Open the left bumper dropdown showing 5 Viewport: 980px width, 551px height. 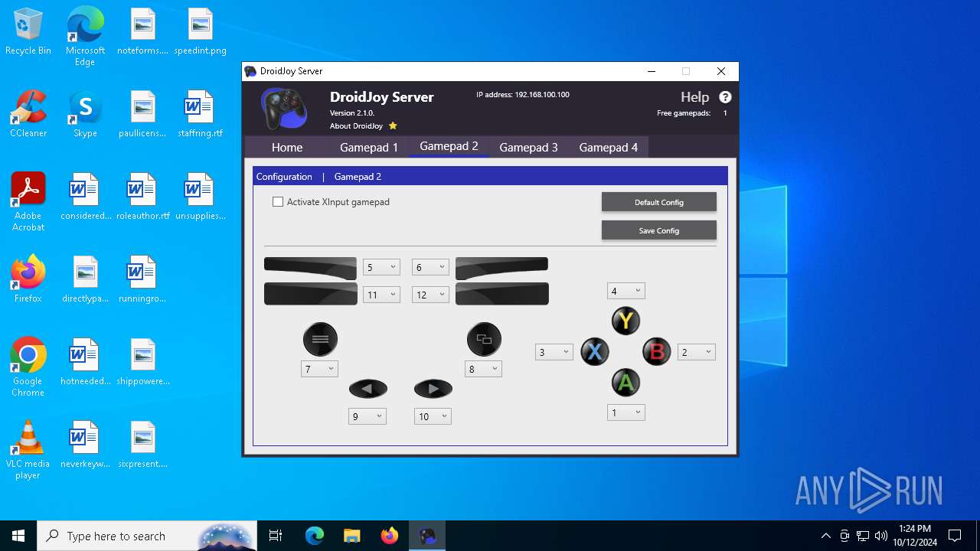click(381, 267)
